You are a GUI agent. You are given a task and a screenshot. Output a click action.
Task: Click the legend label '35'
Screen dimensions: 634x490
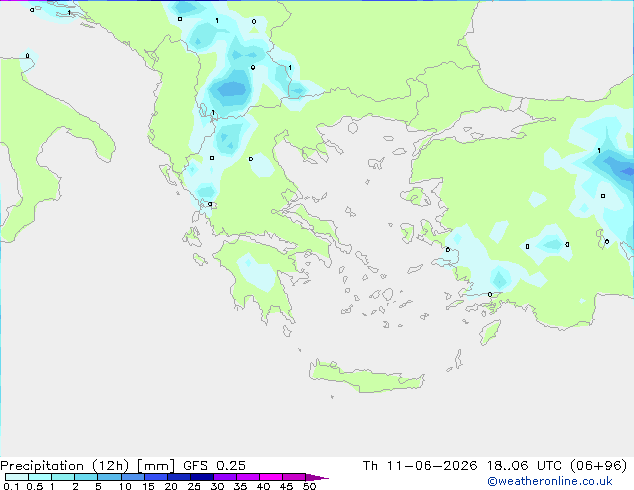[240, 486]
